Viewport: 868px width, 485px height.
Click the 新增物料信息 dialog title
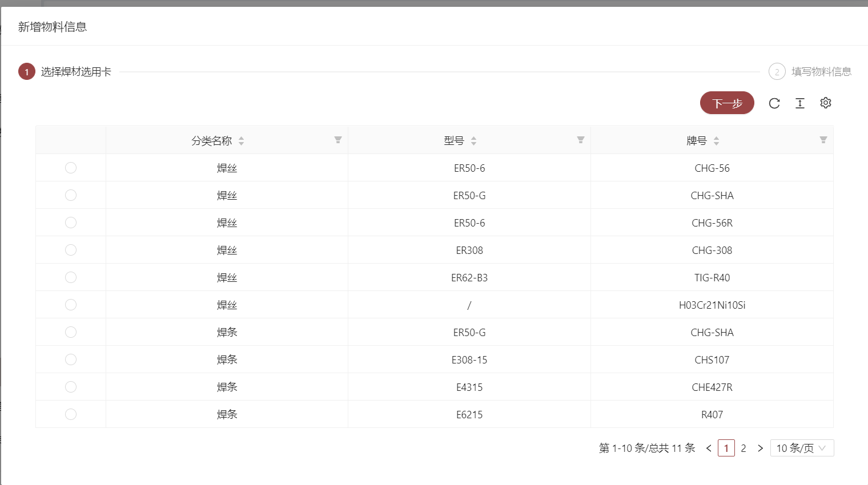53,27
